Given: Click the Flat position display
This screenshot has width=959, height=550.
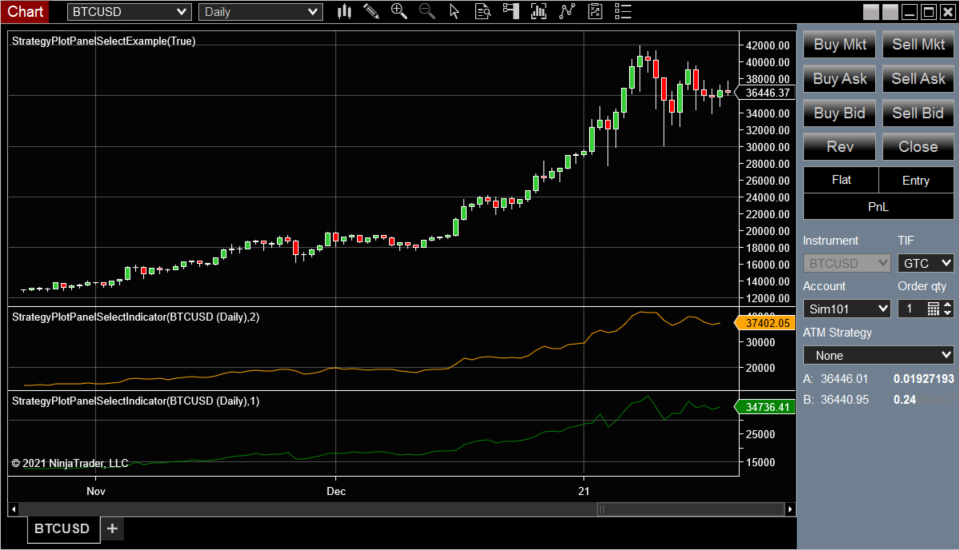Looking at the screenshot, I should point(841,180).
